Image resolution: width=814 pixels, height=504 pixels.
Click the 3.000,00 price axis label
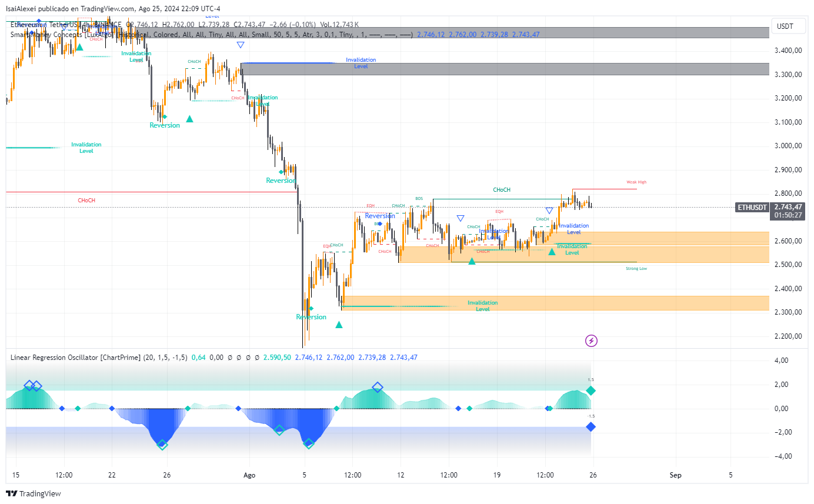789,146
